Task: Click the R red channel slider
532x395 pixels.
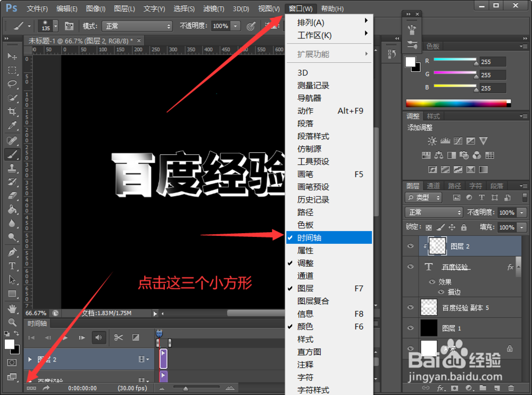Action: pyautogui.click(x=455, y=61)
